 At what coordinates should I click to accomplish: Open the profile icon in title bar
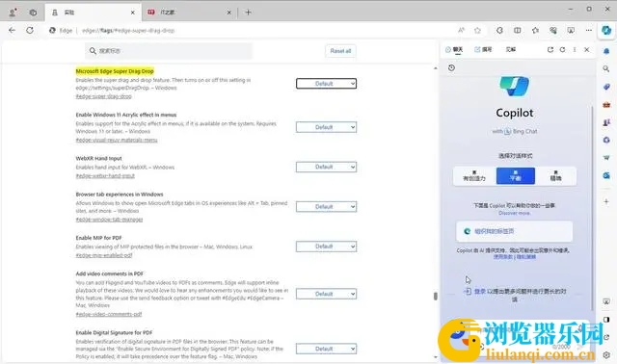click(13, 13)
